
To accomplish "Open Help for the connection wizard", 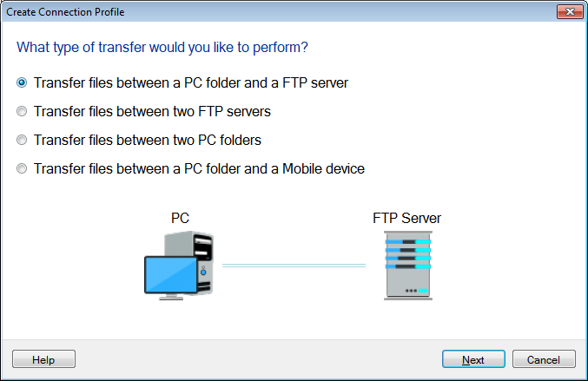I will click(43, 359).
